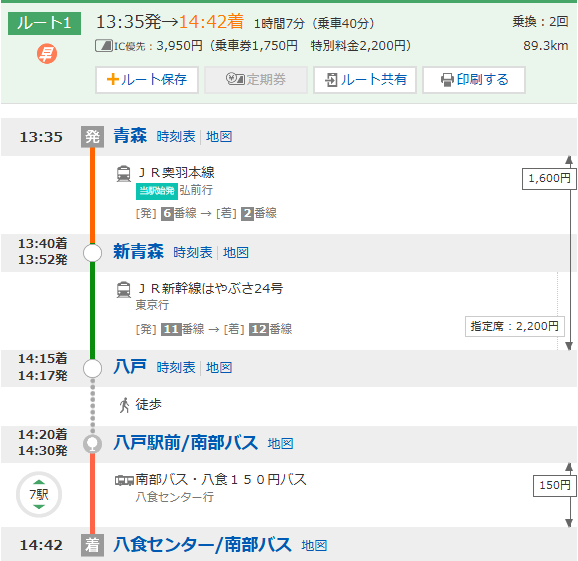Select the ルート1 green tab label
Screen dimensions: 578x561
(x=44, y=24)
